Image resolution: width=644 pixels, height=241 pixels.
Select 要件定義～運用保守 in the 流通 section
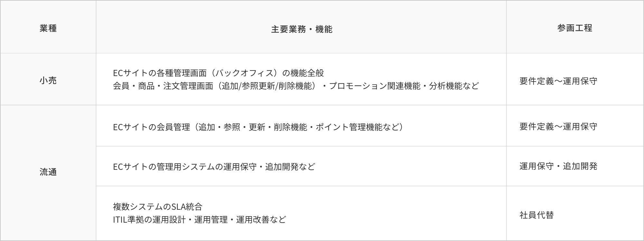pyautogui.click(x=558, y=126)
